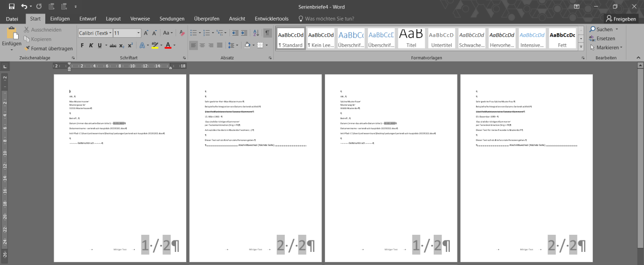
Task: Switch to the Einfügen ribbon tab
Action: click(60, 19)
